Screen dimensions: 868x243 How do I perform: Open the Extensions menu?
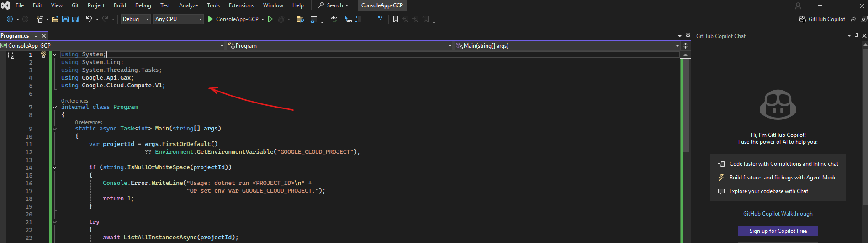click(241, 5)
